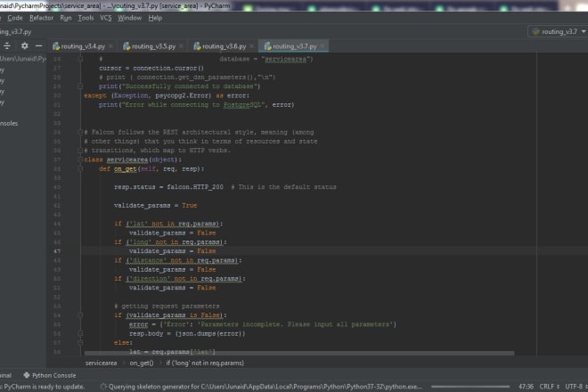Click the Python file icon on routing_v3.7.py tab
The height and width of the screenshot is (392, 588).
point(268,46)
